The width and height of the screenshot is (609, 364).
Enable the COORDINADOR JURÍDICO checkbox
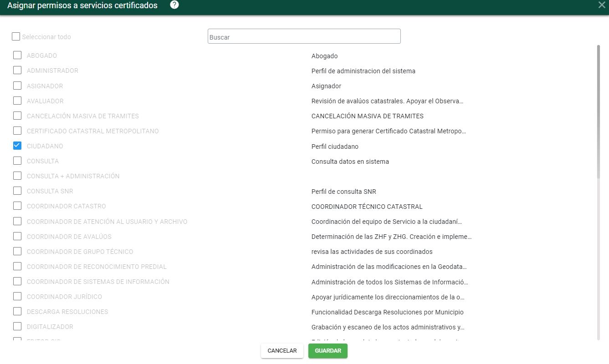(x=17, y=297)
